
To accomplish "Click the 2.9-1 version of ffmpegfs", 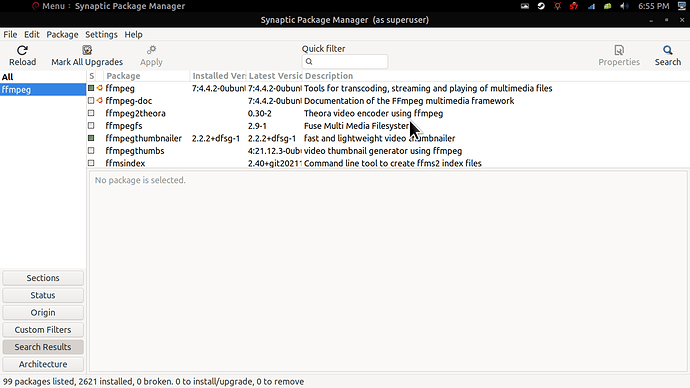I will [257, 126].
